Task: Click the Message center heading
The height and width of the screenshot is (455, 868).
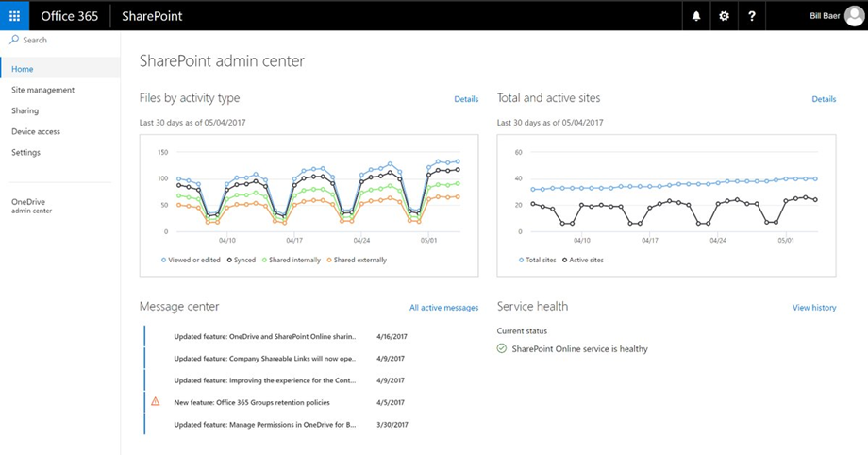Action: [x=179, y=307]
